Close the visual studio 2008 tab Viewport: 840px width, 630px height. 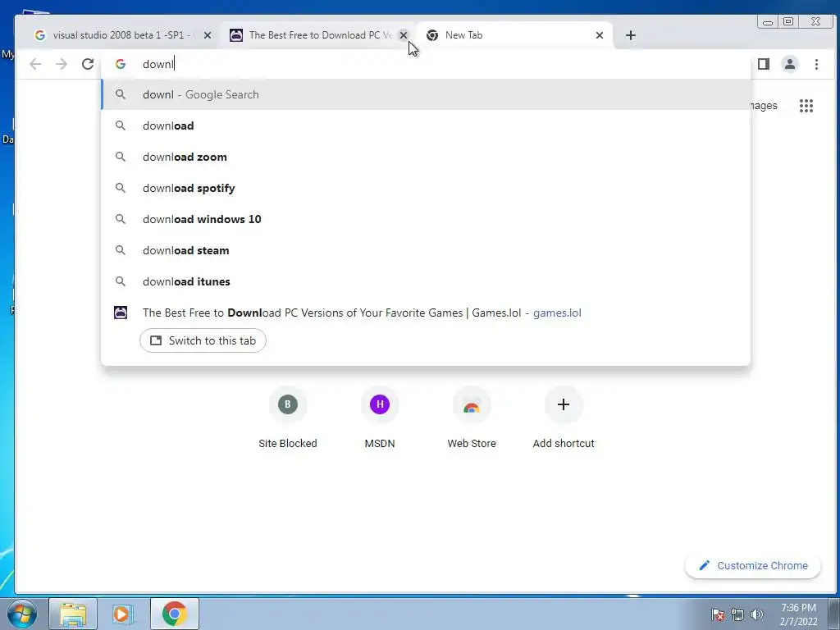(208, 35)
